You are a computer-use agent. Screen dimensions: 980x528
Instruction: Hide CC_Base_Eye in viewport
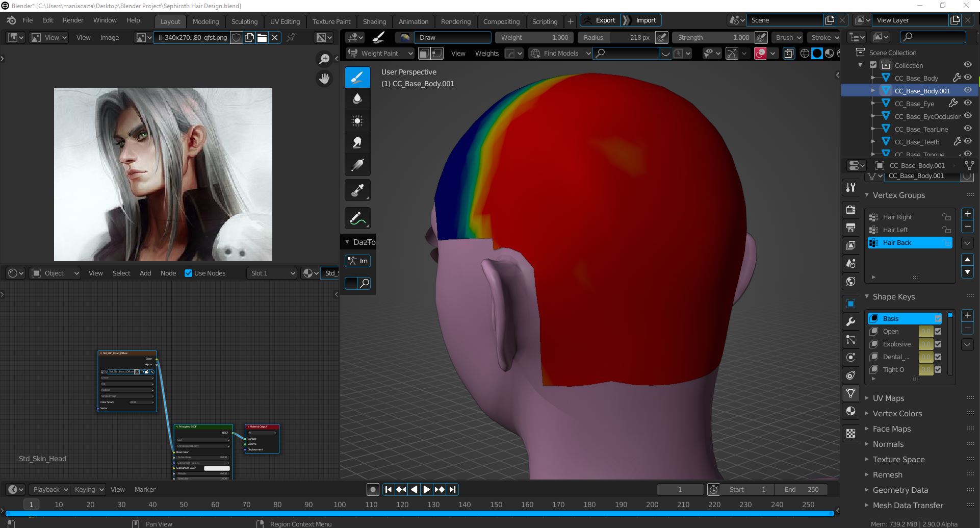pyautogui.click(x=968, y=103)
